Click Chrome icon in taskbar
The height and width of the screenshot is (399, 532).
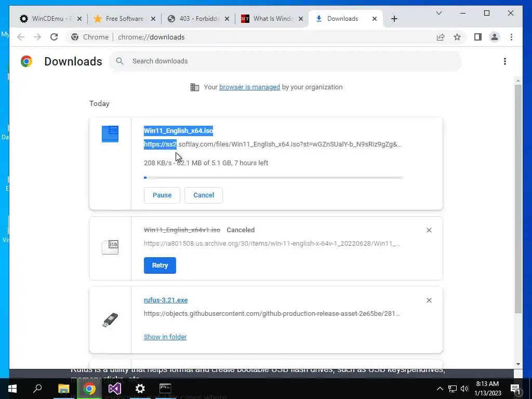pyautogui.click(x=89, y=389)
